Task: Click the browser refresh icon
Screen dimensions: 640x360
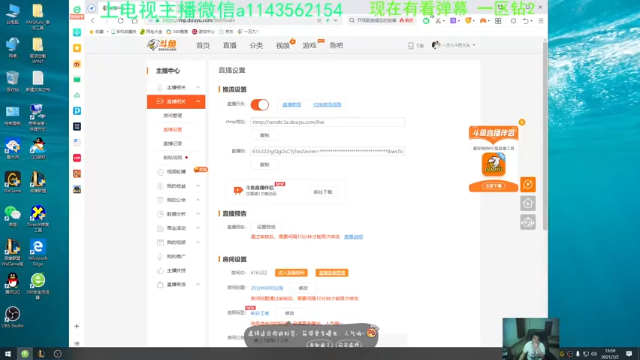Action: 120,20
